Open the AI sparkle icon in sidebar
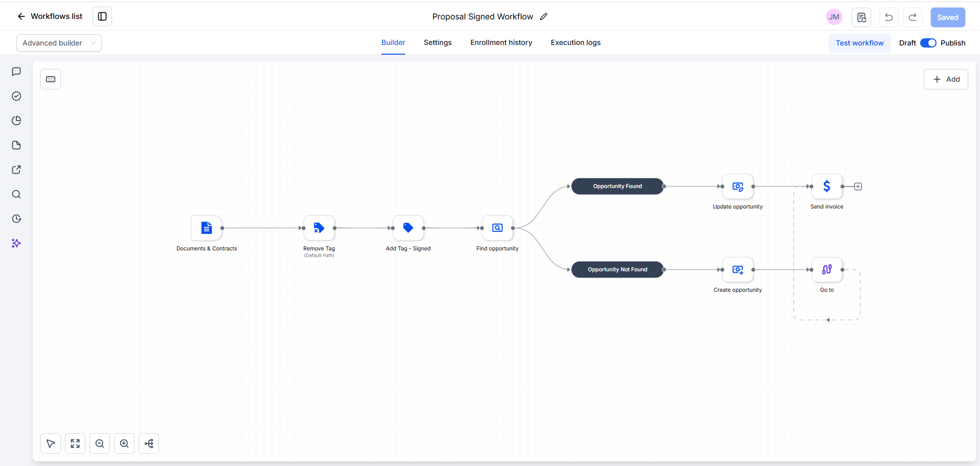 point(16,243)
